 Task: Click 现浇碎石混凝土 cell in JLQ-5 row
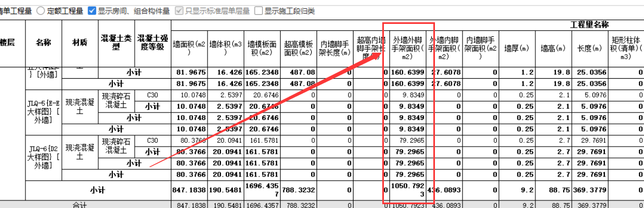tap(117, 100)
